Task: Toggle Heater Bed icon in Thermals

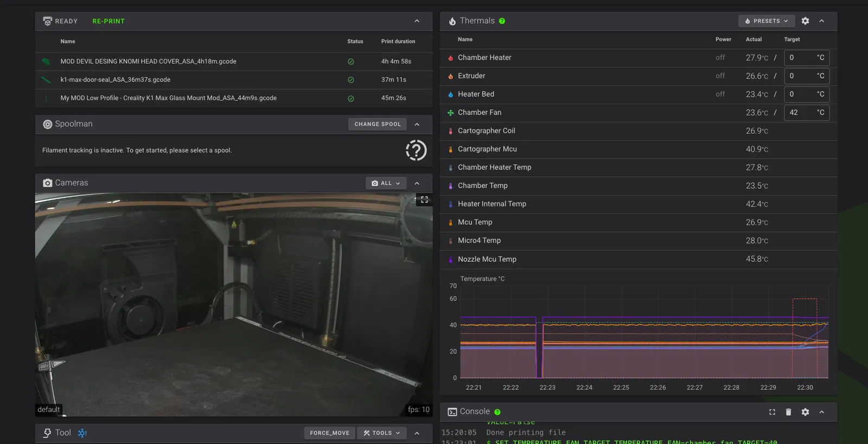Action: point(450,94)
